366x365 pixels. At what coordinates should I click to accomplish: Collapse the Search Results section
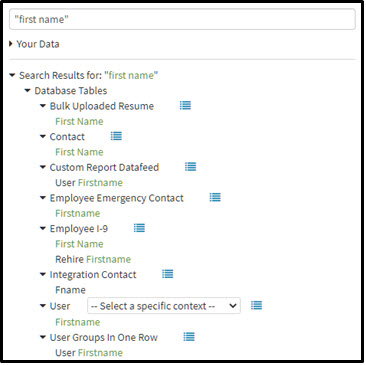pos(12,75)
